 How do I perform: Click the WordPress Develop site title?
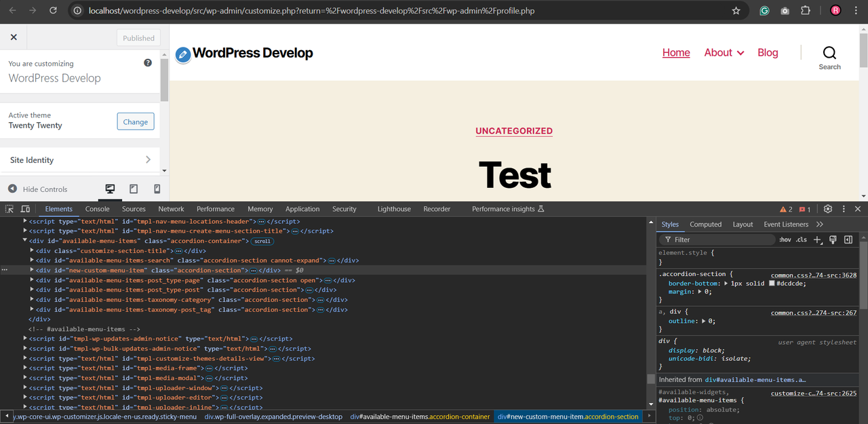(x=253, y=53)
